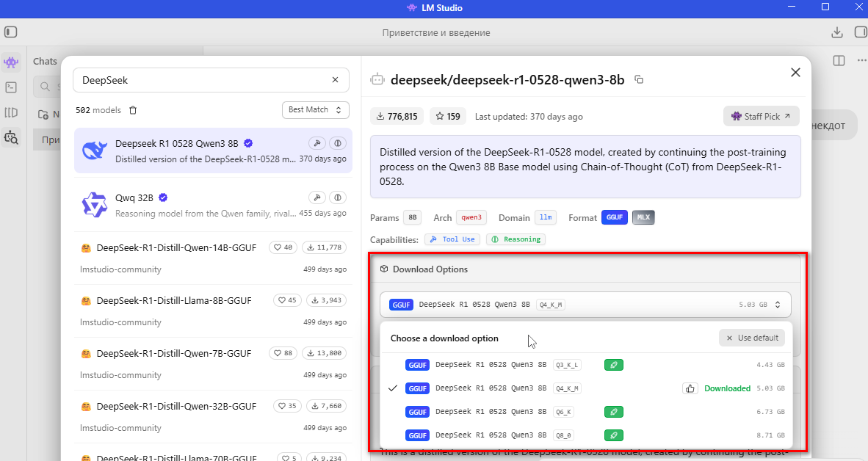Open DeepSeek-R1-Distill-Qwen-14B-GGUF result
The image size is (868, 461).
tap(213, 258)
